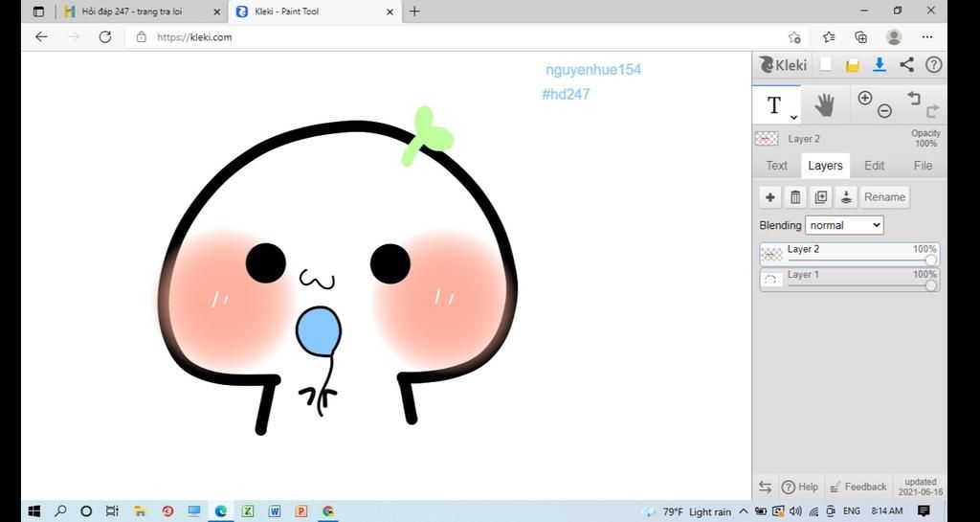
Task: Open a new browser tab
Action: 414,11
